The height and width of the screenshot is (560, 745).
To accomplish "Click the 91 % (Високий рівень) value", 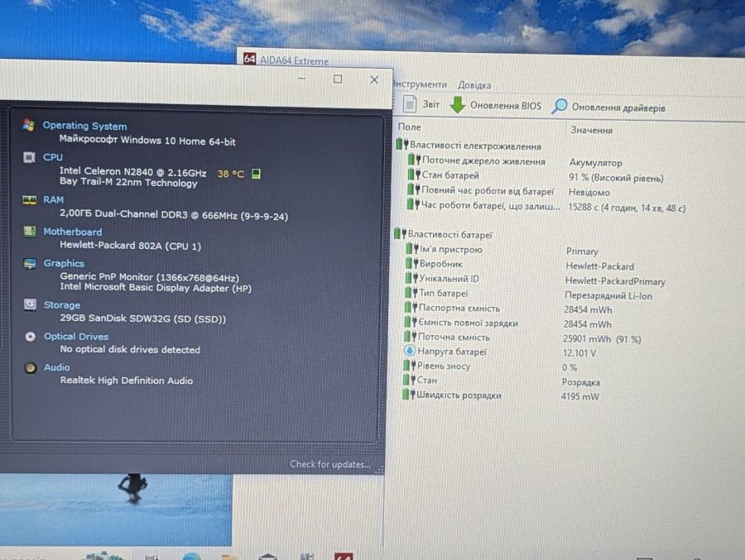I will click(616, 178).
